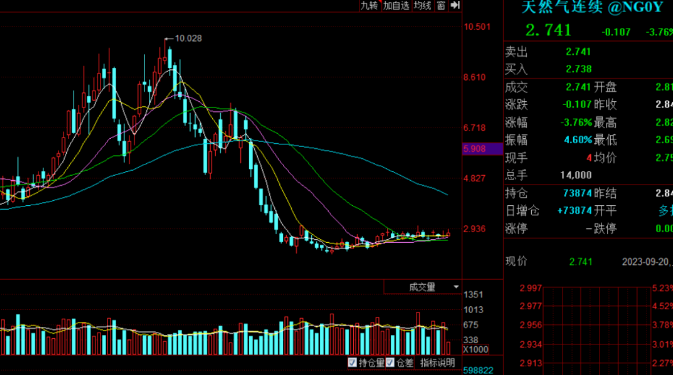This screenshot has height=375, width=673.
Task: Click the 日增仓 value +73874
Action: (x=574, y=211)
